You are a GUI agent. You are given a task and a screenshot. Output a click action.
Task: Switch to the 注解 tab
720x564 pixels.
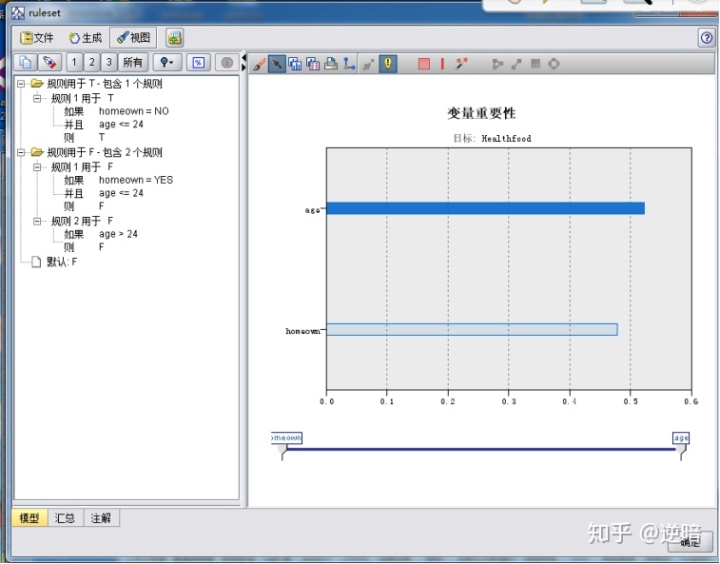click(x=101, y=518)
